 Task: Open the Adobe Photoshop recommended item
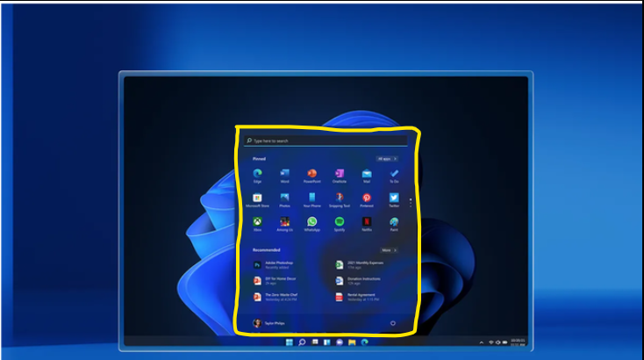pos(274,265)
